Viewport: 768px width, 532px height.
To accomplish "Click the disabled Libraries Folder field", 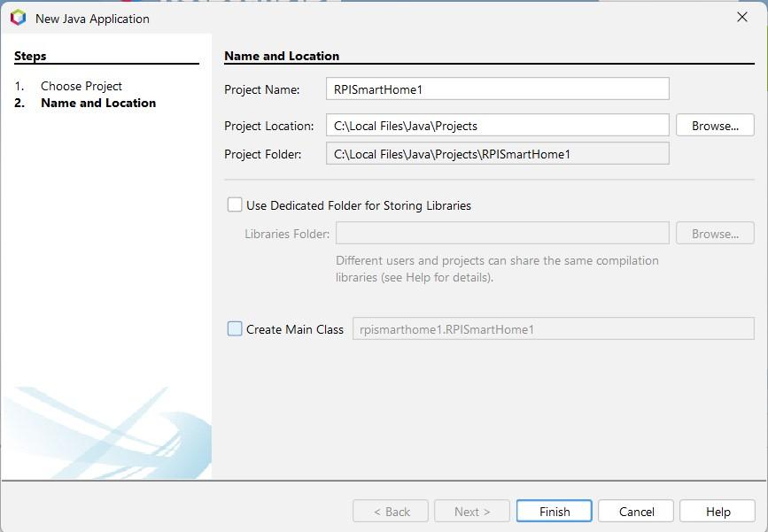I will tap(502, 233).
